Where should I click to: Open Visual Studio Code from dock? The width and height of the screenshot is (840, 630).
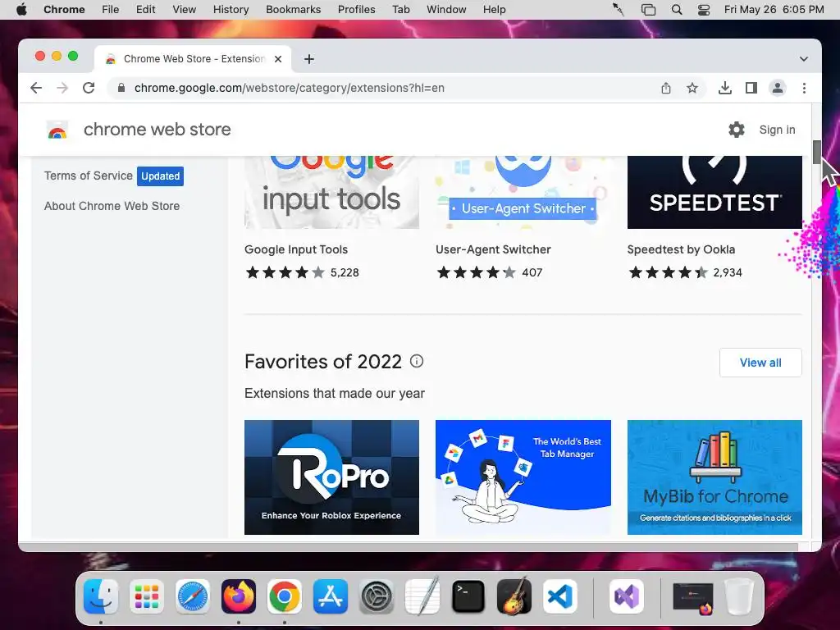point(560,596)
